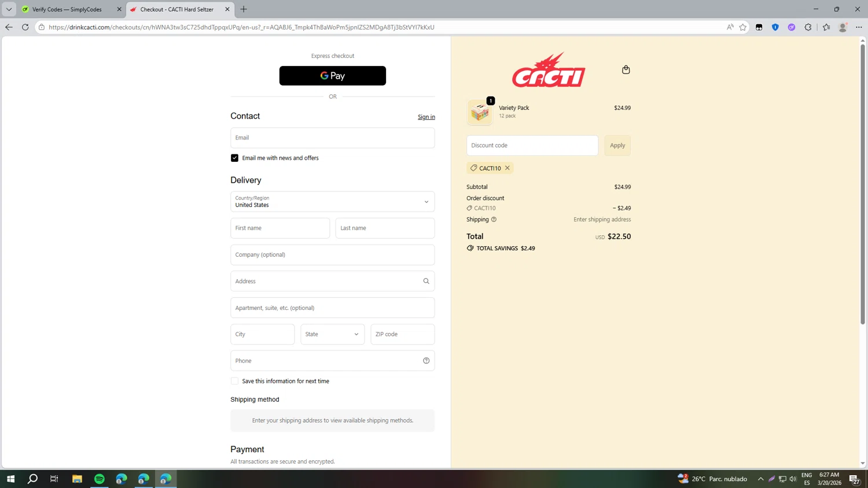868x488 pixels.
Task: Click the City field
Action: click(263, 334)
